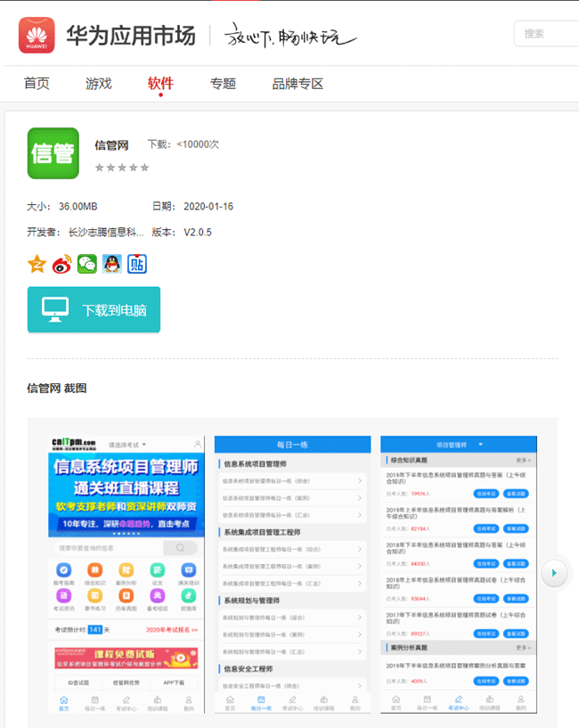Select the 软件 tab

click(x=160, y=84)
